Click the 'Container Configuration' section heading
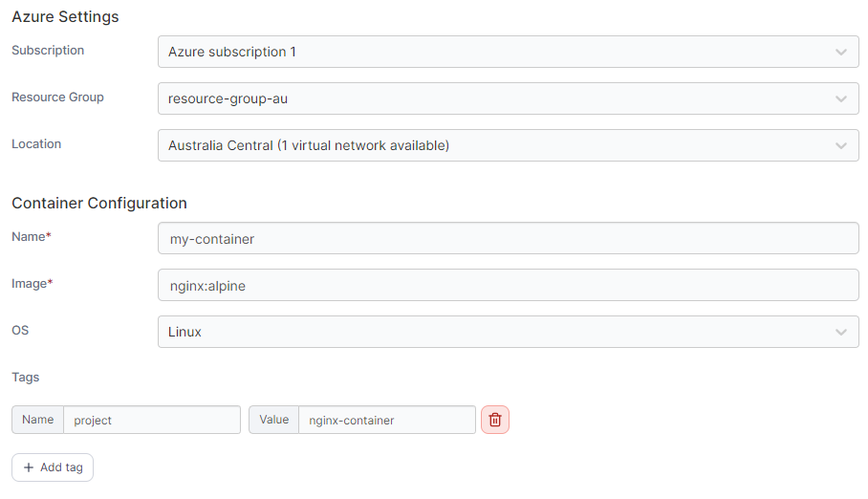This screenshot has height=499, width=868. click(99, 203)
